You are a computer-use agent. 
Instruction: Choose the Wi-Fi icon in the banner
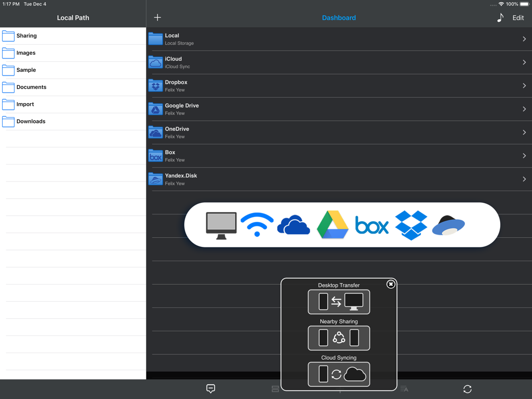(x=257, y=225)
